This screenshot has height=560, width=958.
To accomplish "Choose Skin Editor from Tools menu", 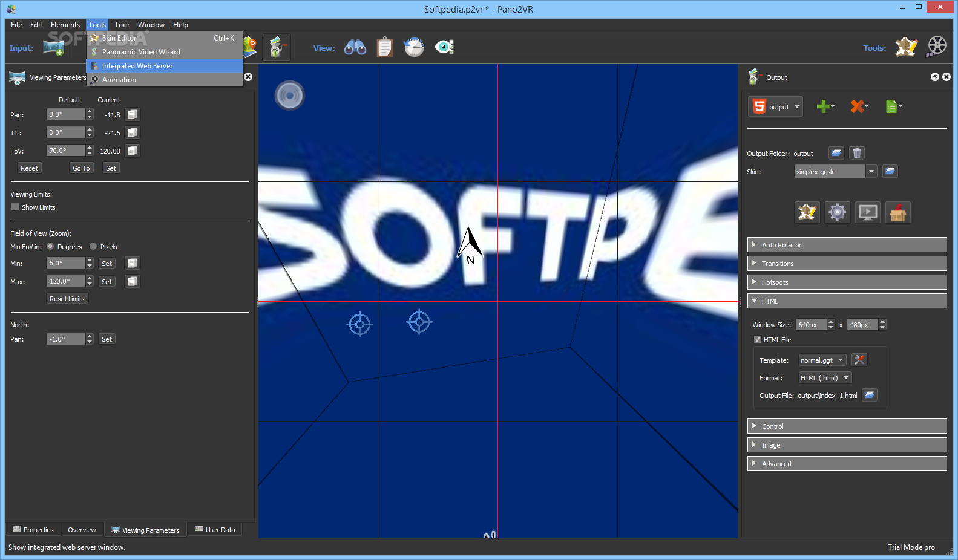I will (x=165, y=37).
